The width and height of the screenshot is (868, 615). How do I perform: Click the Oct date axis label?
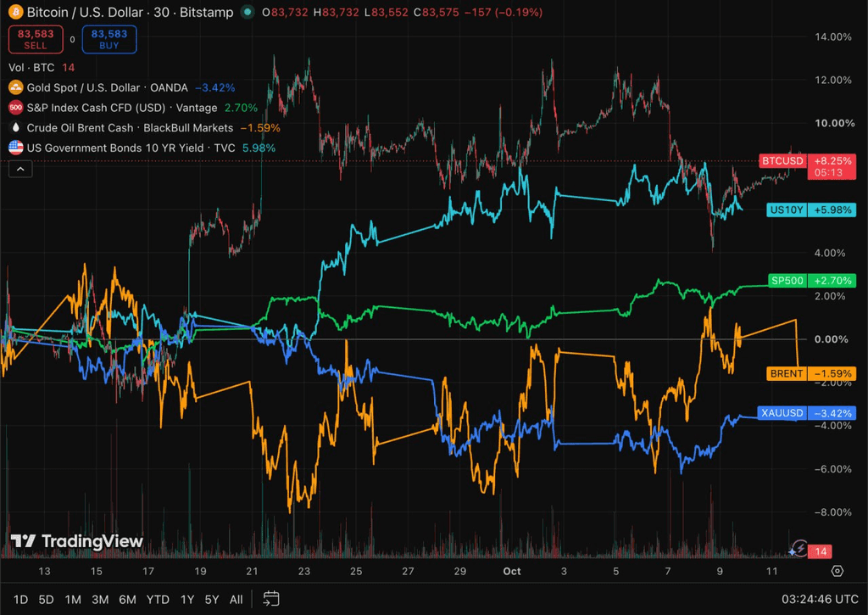coord(511,571)
